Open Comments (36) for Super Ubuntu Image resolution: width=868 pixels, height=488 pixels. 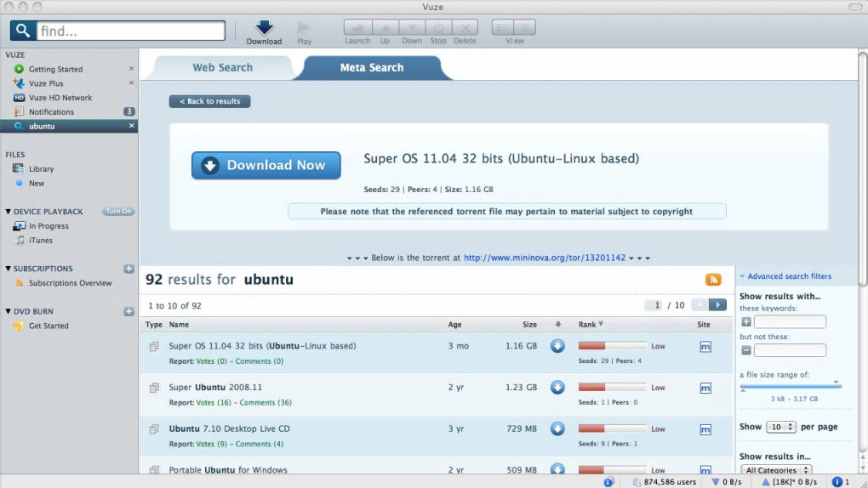(x=266, y=403)
